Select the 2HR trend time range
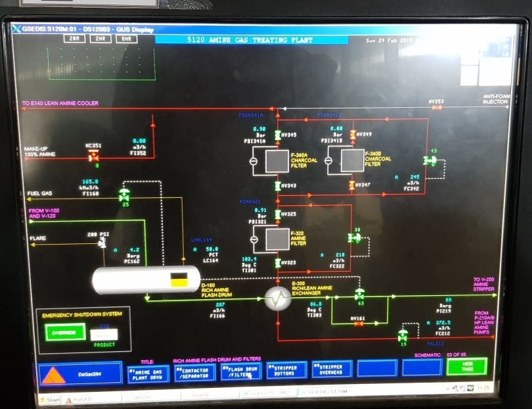 point(100,39)
